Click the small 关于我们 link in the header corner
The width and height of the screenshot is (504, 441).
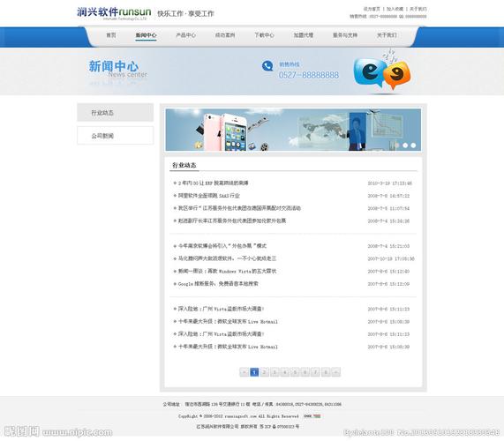417,9
